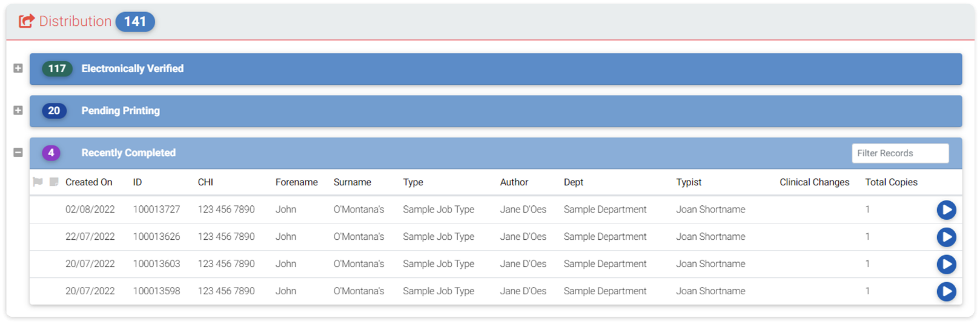The image size is (980, 324).
Task: Click the ID 100013598 cell
Action: (x=156, y=291)
